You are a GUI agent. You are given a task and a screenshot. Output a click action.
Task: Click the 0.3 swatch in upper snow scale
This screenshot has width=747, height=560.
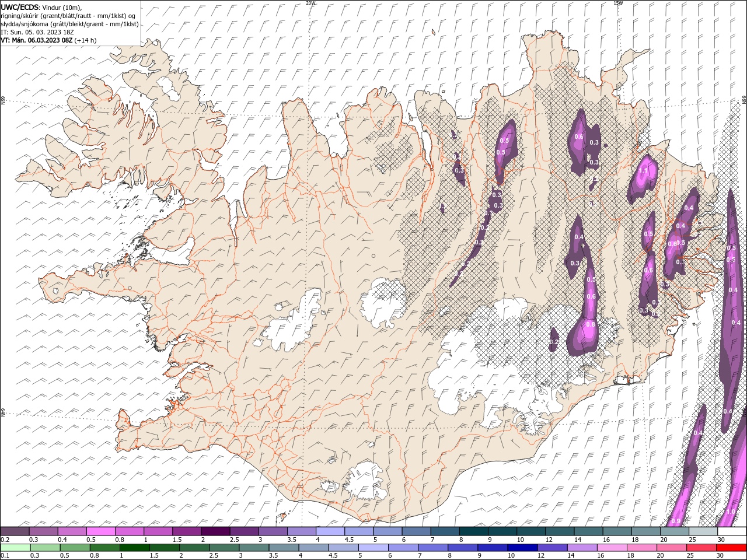43,531
